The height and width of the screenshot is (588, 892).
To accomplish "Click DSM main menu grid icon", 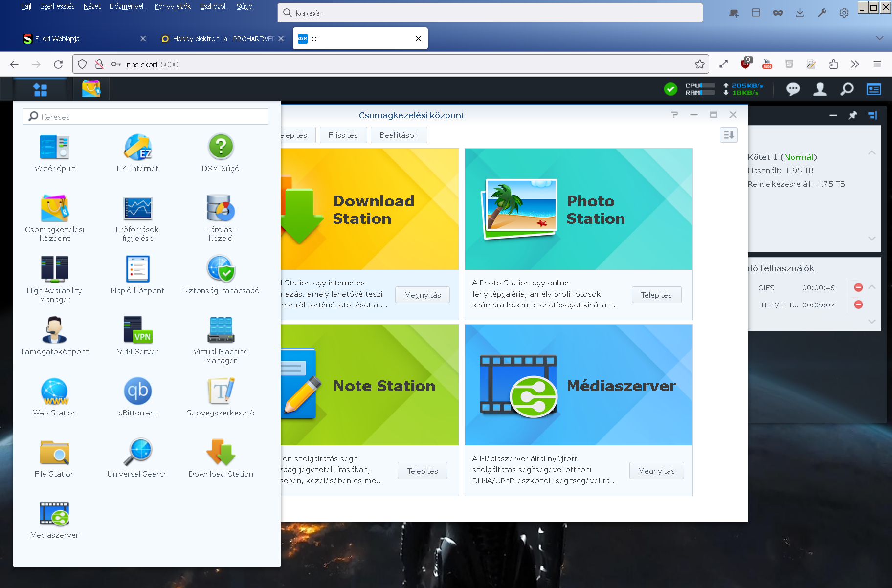I will pos(40,89).
